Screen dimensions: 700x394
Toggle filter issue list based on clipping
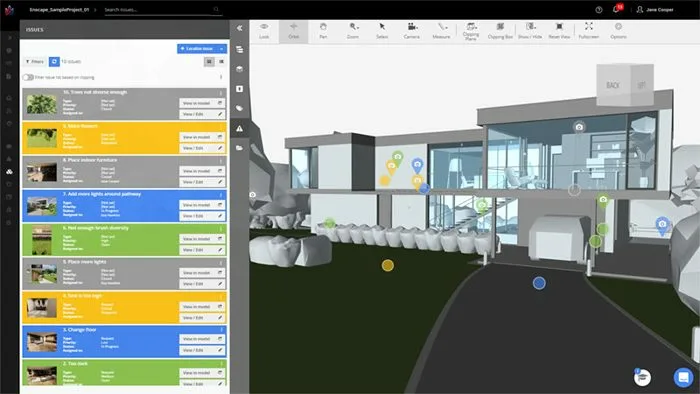tap(28, 77)
